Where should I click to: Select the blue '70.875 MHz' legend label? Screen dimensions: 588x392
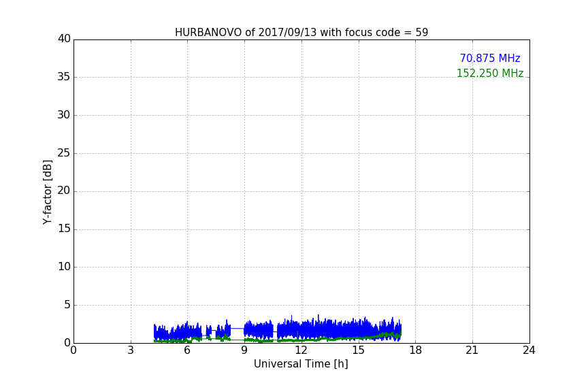pos(490,59)
